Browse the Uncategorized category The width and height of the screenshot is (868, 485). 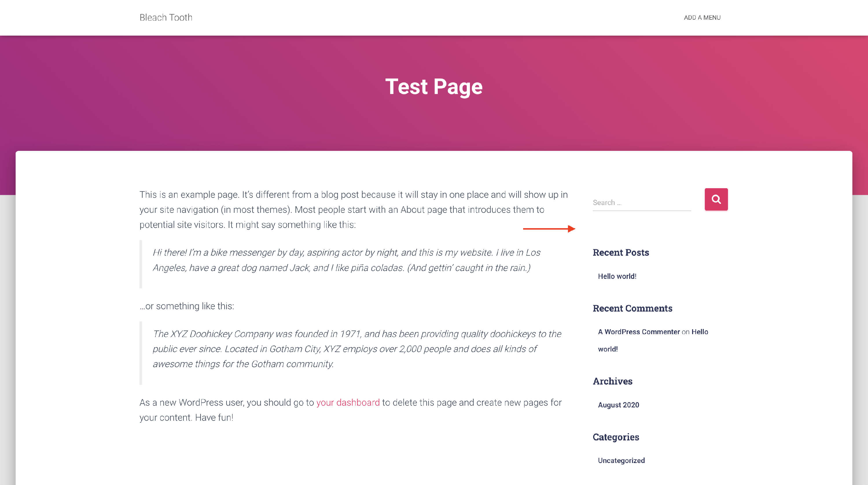pos(621,460)
